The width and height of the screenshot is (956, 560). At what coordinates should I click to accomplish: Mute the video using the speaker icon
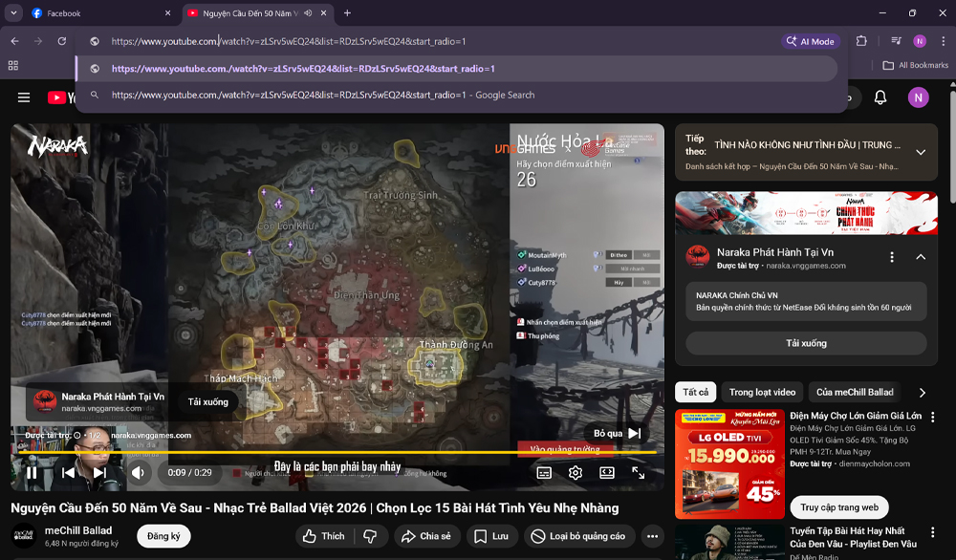coord(140,472)
